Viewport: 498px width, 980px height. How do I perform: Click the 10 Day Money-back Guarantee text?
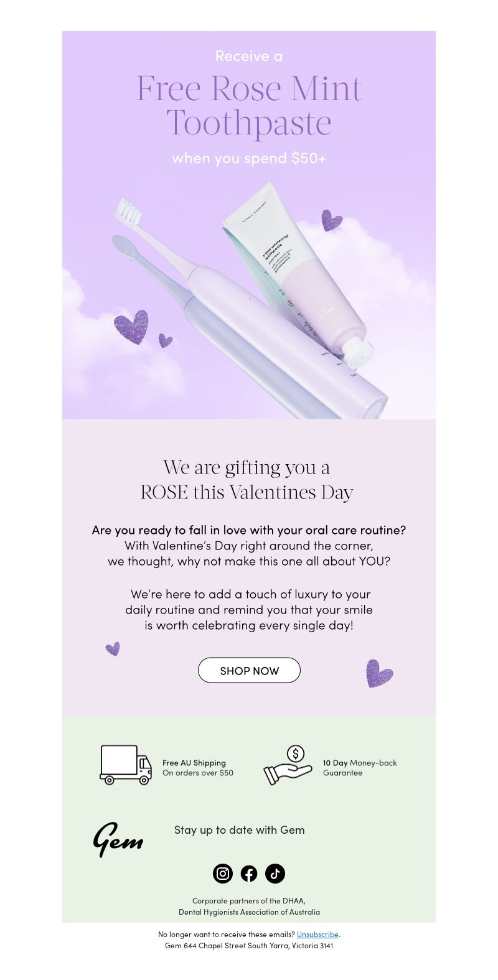[x=360, y=768]
